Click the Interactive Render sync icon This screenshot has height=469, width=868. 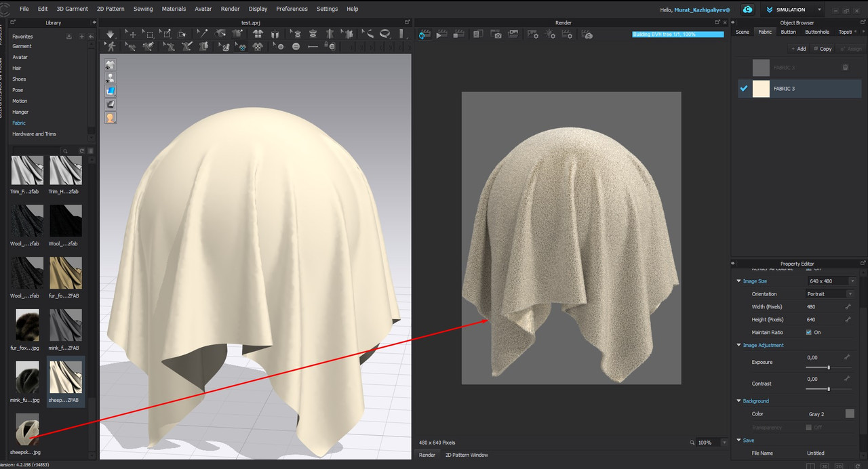click(x=423, y=35)
